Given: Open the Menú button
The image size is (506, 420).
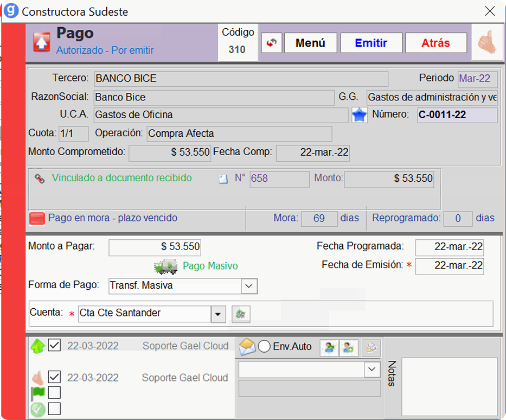Looking at the screenshot, I should coord(310,43).
